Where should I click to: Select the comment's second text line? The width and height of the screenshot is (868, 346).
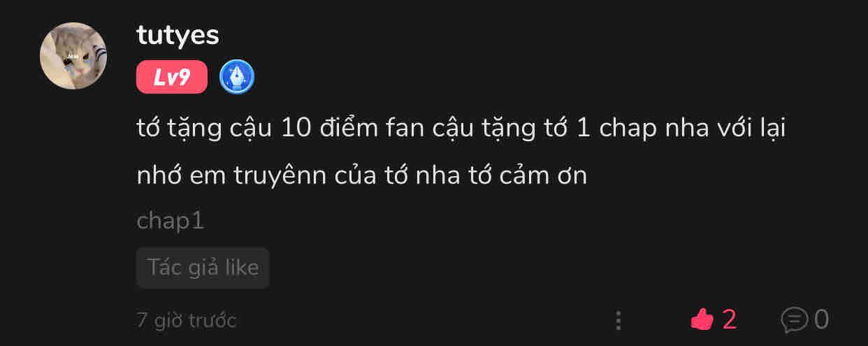(362, 175)
